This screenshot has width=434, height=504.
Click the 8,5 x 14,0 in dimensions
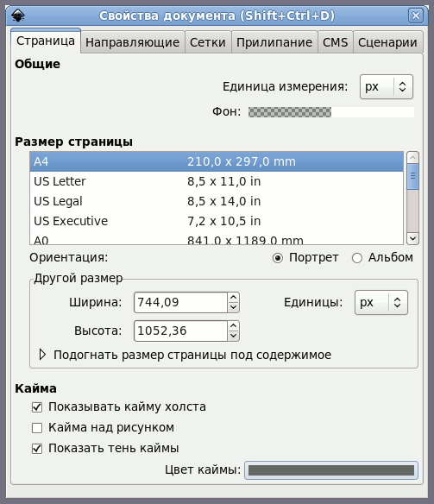tap(224, 202)
